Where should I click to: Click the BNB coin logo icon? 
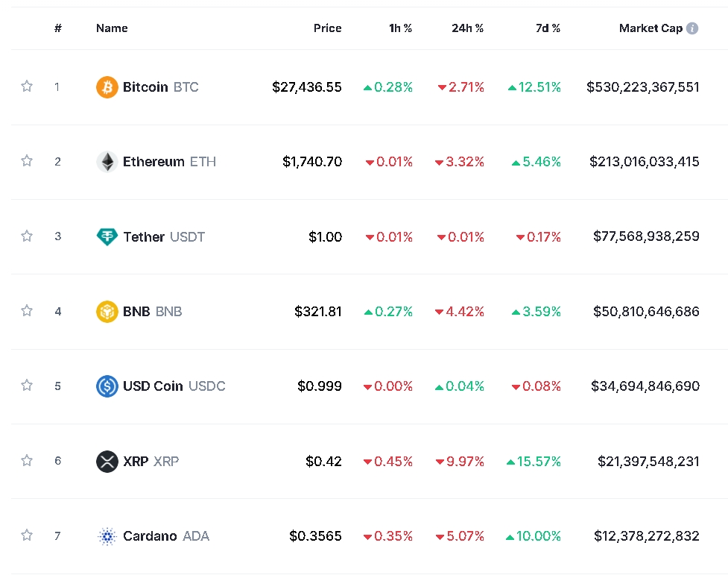click(x=107, y=311)
